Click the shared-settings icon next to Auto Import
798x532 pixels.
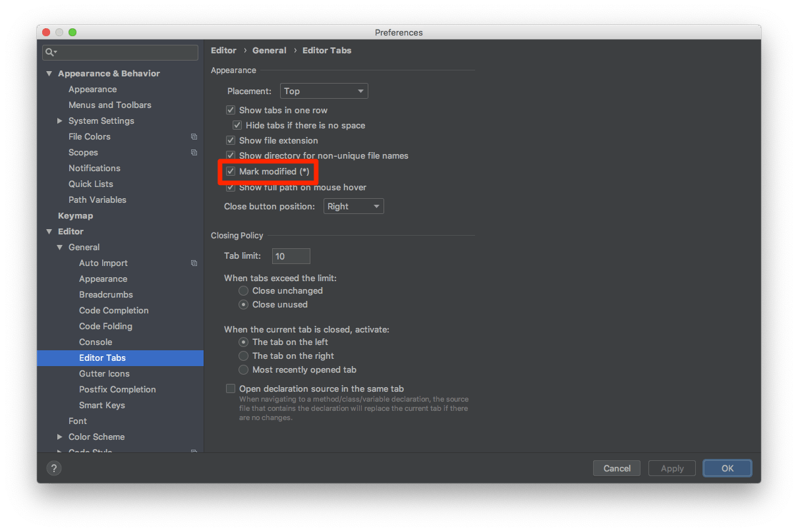tap(194, 263)
